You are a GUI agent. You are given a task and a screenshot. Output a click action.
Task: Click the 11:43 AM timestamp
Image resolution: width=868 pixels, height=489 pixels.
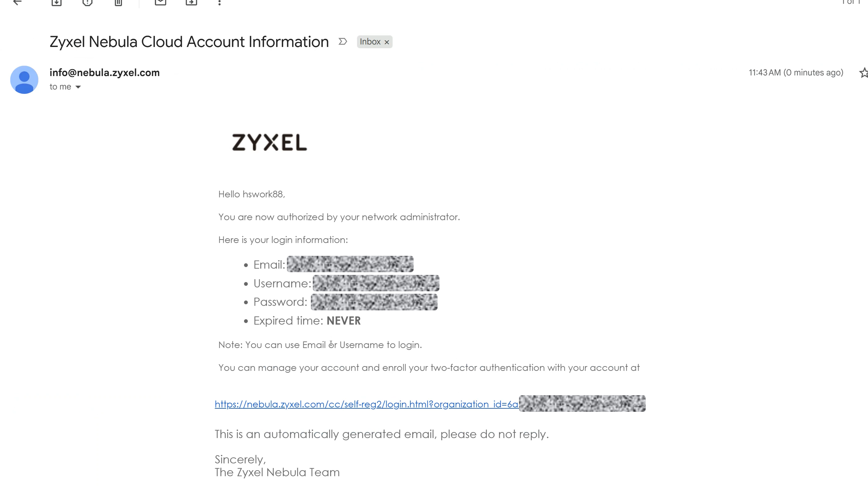pyautogui.click(x=796, y=73)
